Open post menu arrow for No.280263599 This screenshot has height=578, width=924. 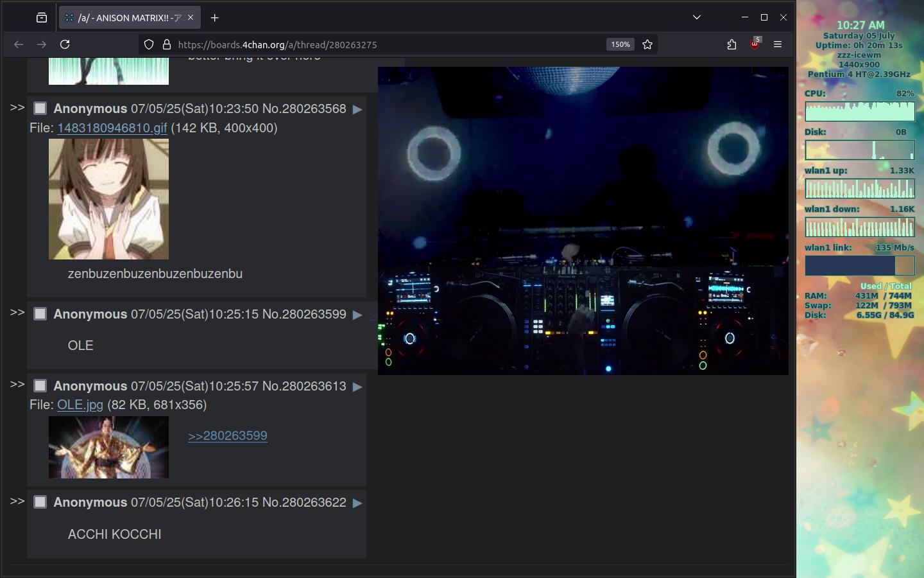357,315
